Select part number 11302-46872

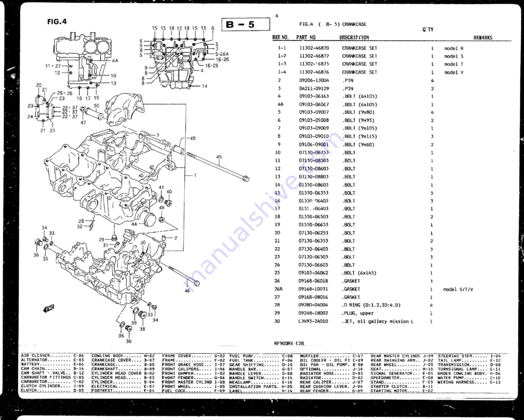[x=314, y=56]
